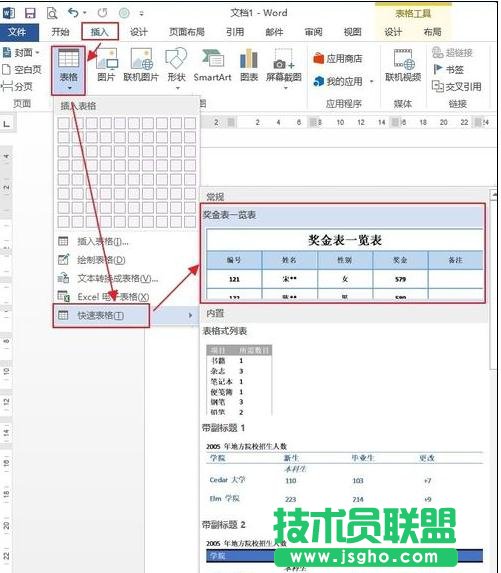Select the 表格式列表 quick table thumbnail

click(x=239, y=380)
